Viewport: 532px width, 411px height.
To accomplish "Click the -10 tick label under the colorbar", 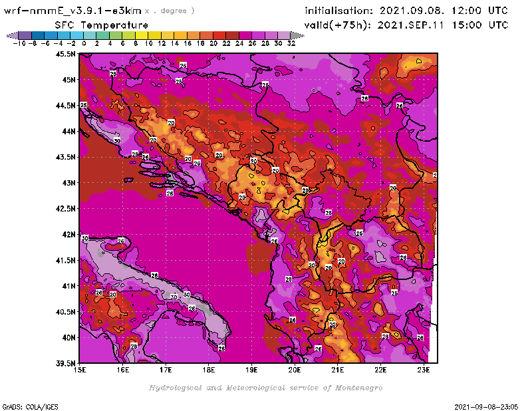I will 19,43.
